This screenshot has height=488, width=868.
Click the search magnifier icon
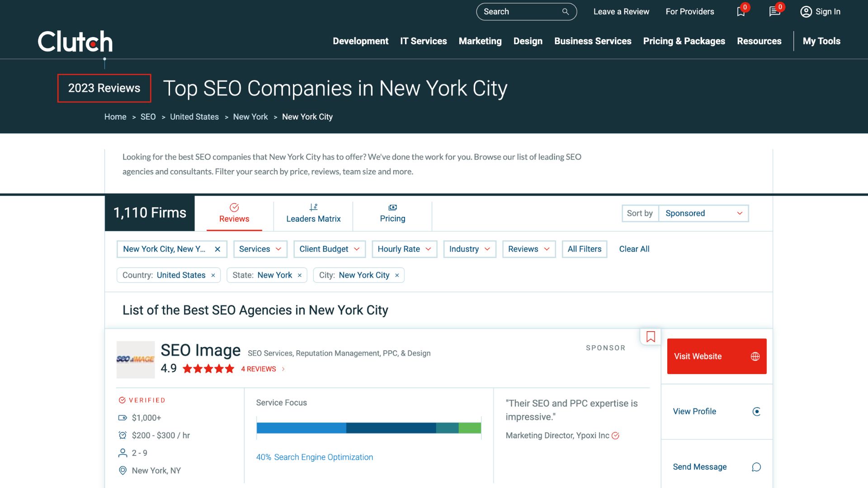pos(565,12)
